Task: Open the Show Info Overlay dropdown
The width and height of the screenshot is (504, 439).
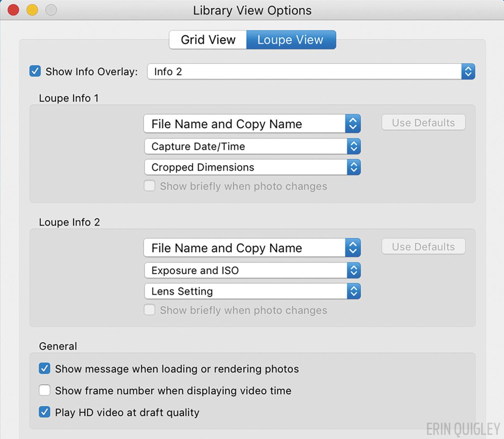Action: point(304,72)
